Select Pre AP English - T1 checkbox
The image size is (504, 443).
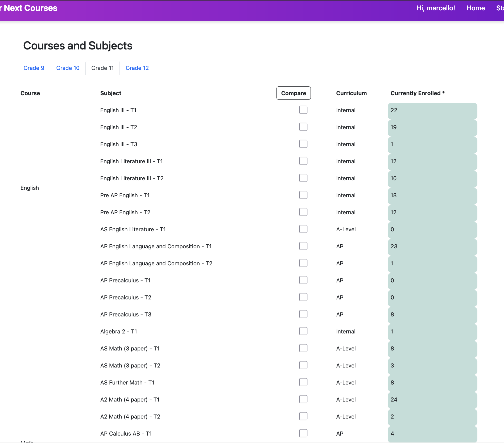303,195
